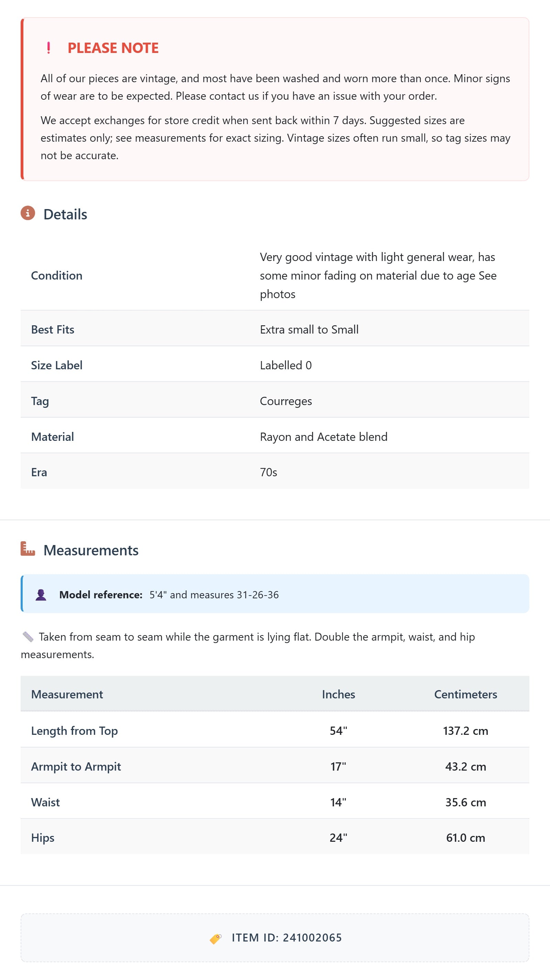Click the Hips 61.0 cm value
Screen dimensions: 550x980
[x=465, y=838]
